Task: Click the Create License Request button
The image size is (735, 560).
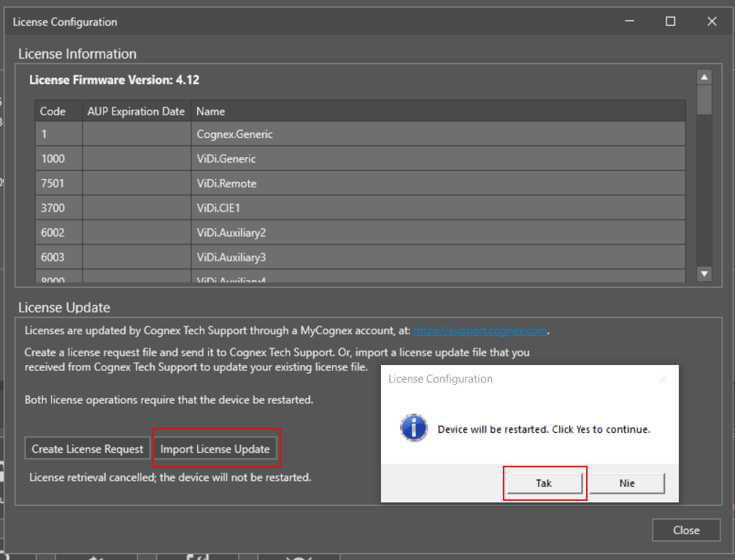Action: pyautogui.click(x=87, y=448)
